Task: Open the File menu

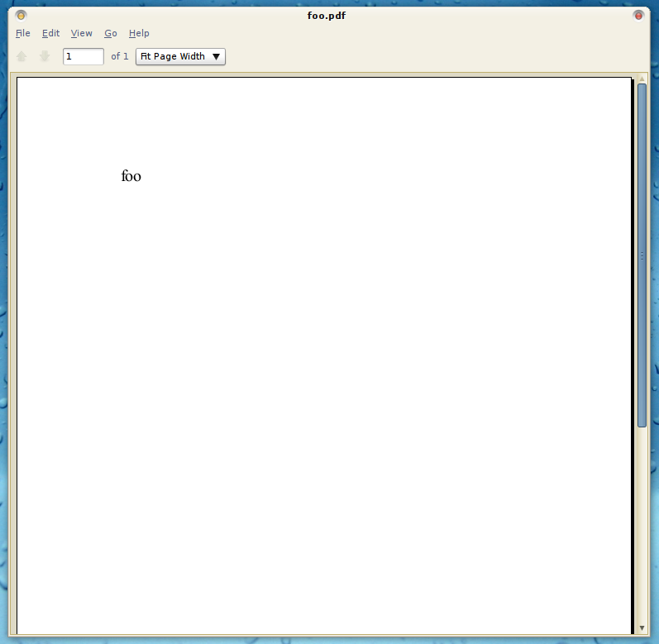Action: click(x=22, y=33)
